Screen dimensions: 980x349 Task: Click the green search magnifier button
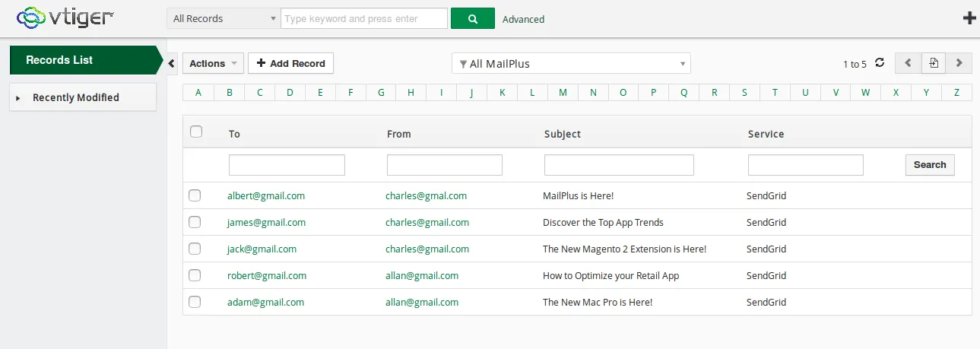coord(472,18)
